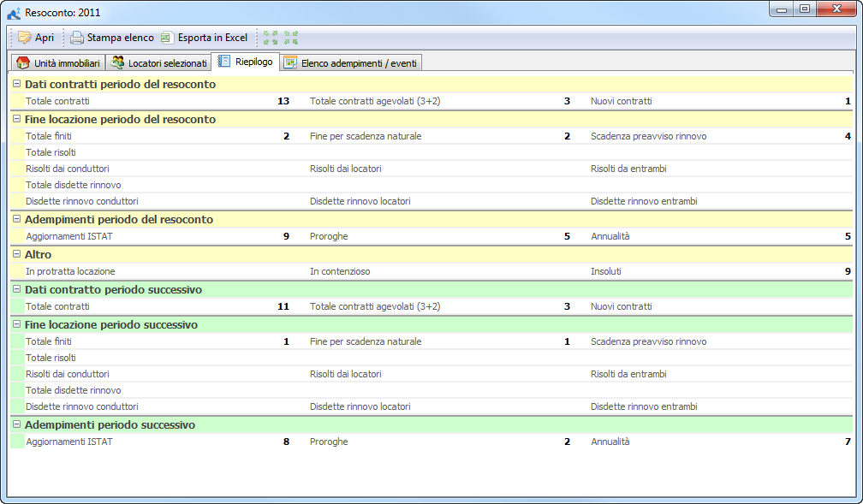863x504 pixels.
Task: Export the summary with Esporta in Excel
Action: [204, 38]
